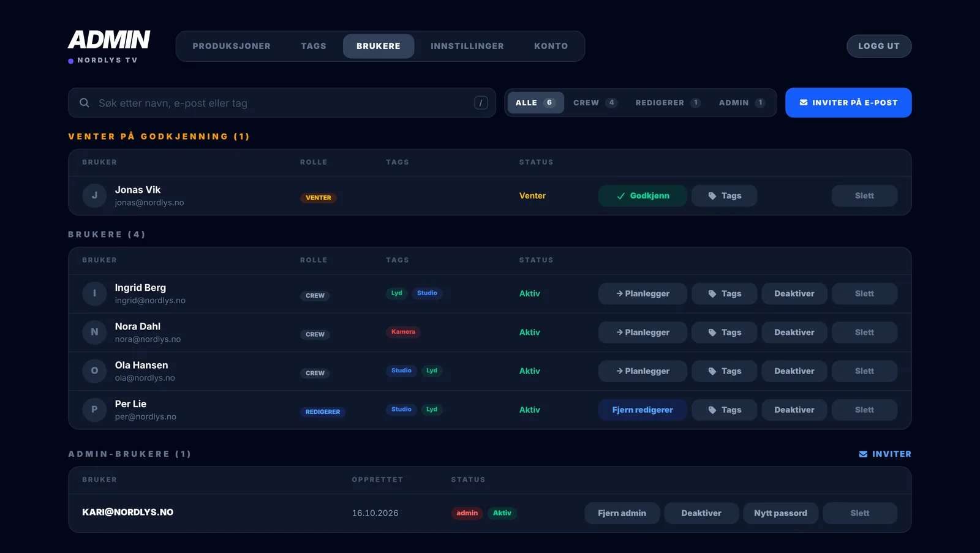980x553 pixels.
Task: Click tag icon in Nora Dahl's row
Action: [712, 333]
